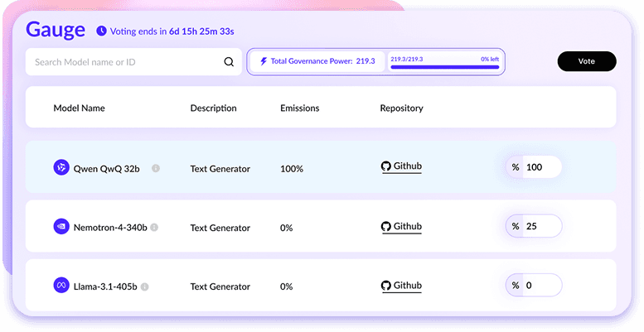Open Github link for Qwen QwQ 32b
Image resolution: width=644 pixels, height=332 pixels.
(x=402, y=166)
